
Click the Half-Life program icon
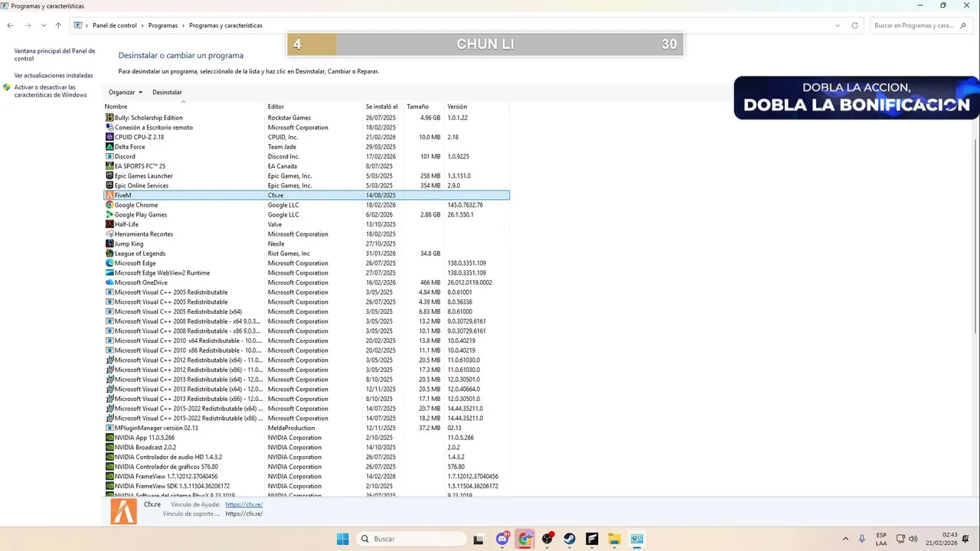[109, 224]
